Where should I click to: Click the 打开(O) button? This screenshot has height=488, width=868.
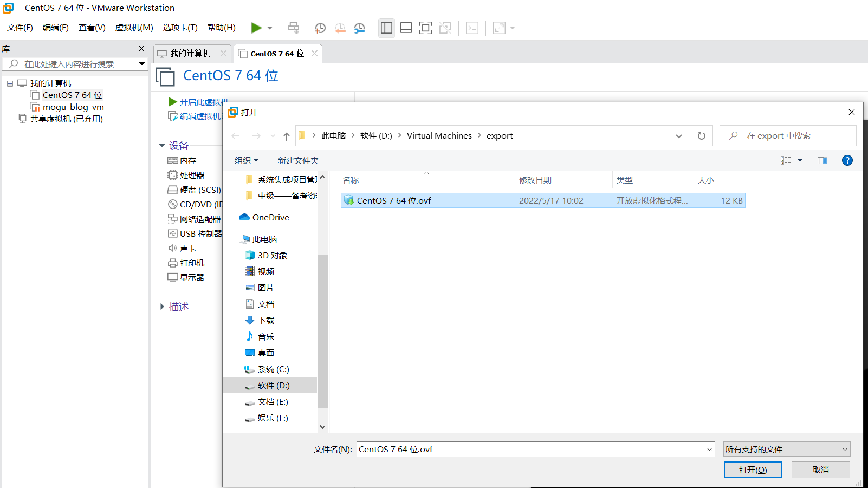(x=753, y=470)
